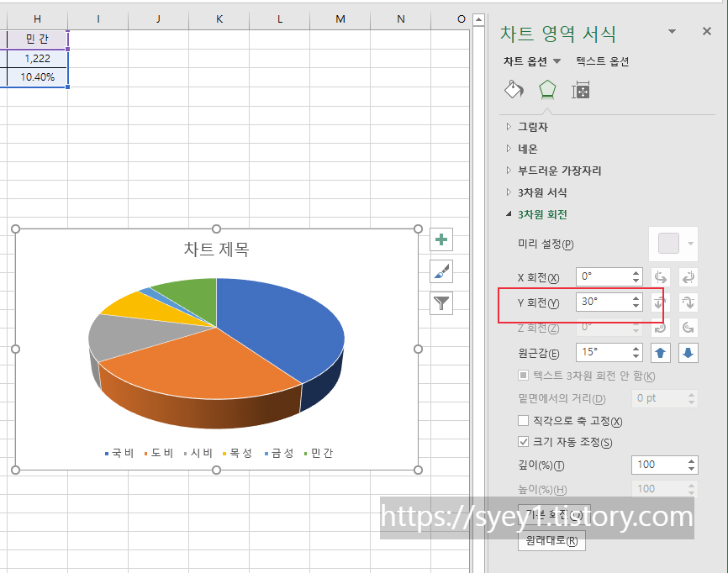The image size is (728, 573).
Task: Rotate X right using the X 회전 icon
Action: coord(688,277)
